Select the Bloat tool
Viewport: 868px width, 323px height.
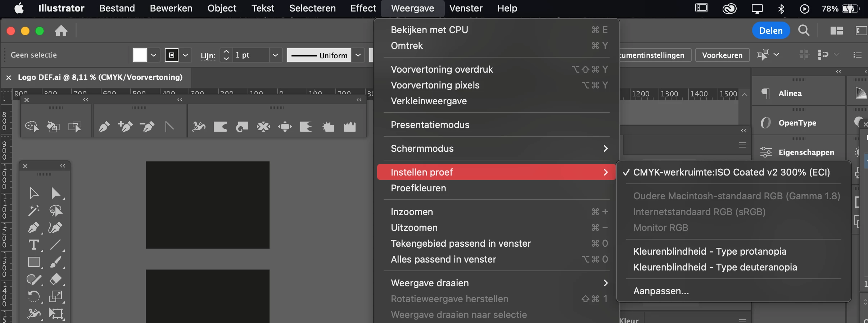point(285,127)
